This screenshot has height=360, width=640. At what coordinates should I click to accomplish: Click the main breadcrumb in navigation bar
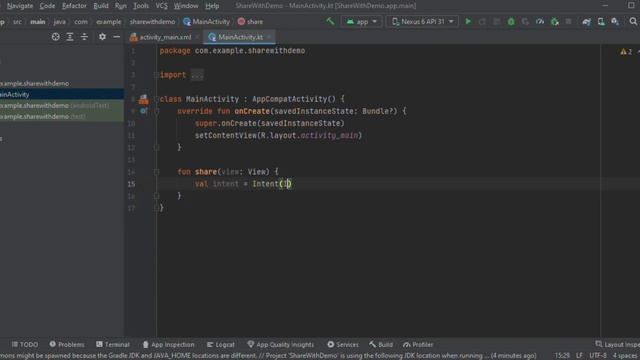click(38, 22)
